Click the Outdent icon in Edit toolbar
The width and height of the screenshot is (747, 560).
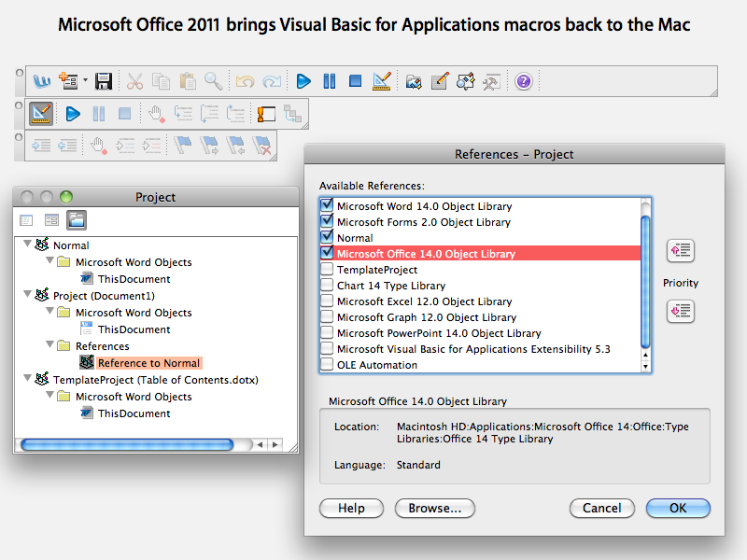67,145
